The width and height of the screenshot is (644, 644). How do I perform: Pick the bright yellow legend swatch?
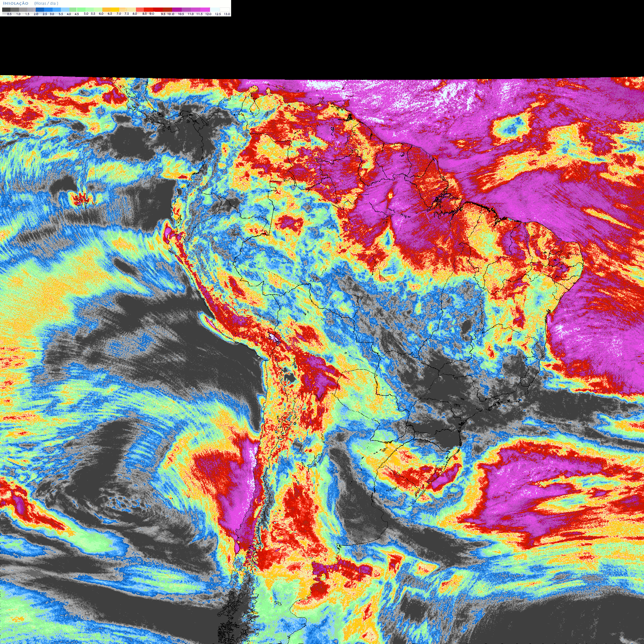tap(115, 10)
